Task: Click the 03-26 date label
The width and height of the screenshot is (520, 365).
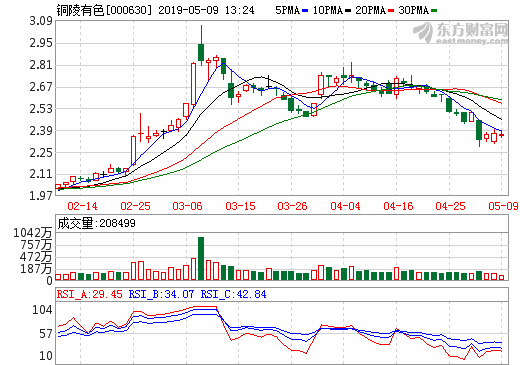Action: click(292, 206)
